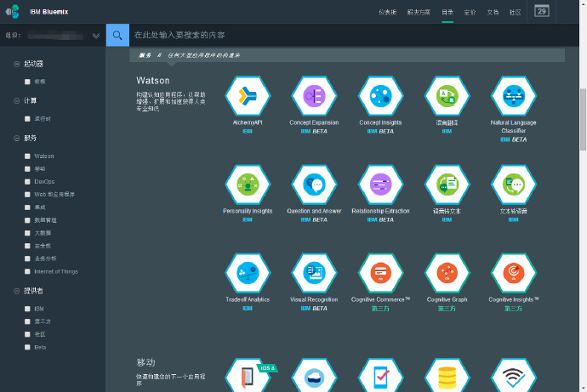Focus the catalog search input field
587x392 pixels.
354,35
